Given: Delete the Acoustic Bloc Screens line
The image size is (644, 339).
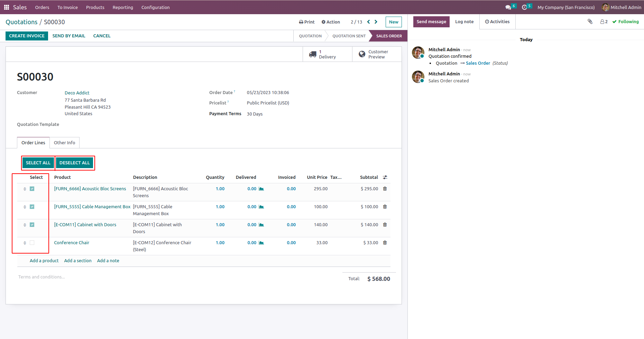Looking at the screenshot, I should (385, 189).
